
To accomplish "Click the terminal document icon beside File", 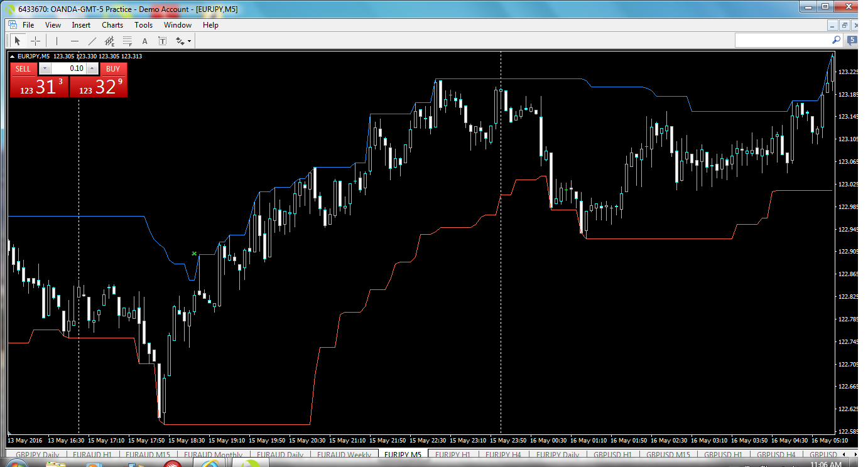I will tap(11, 24).
